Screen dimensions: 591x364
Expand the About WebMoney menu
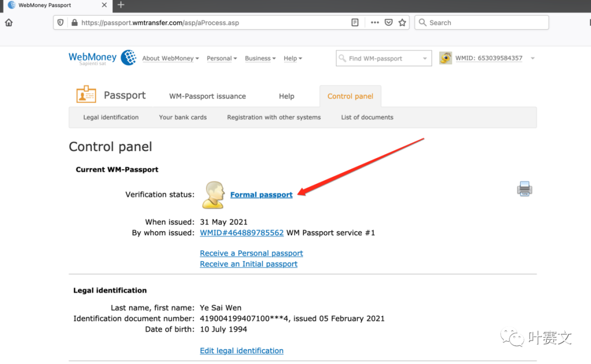[x=170, y=59]
